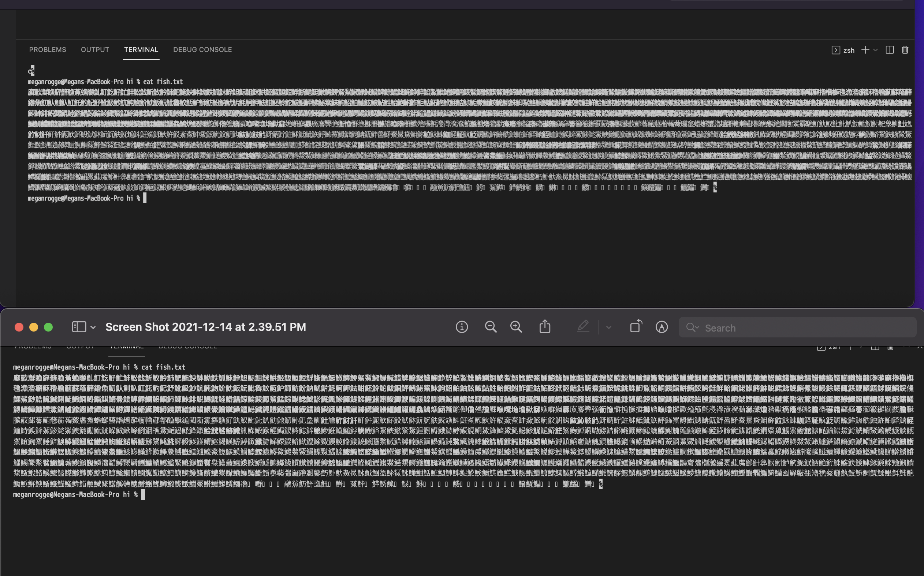Screen dimensions: 924x576
Task: Split the terminal pane
Action: (890, 50)
